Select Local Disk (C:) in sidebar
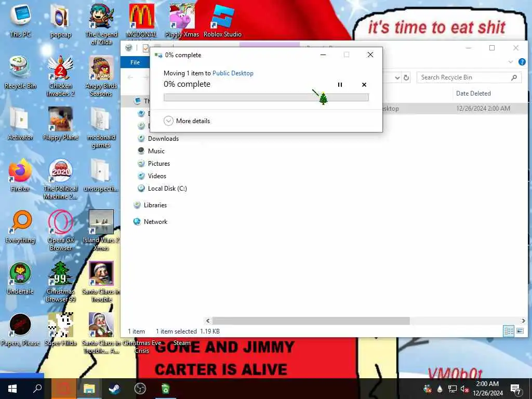The width and height of the screenshot is (532, 399). pos(167,189)
